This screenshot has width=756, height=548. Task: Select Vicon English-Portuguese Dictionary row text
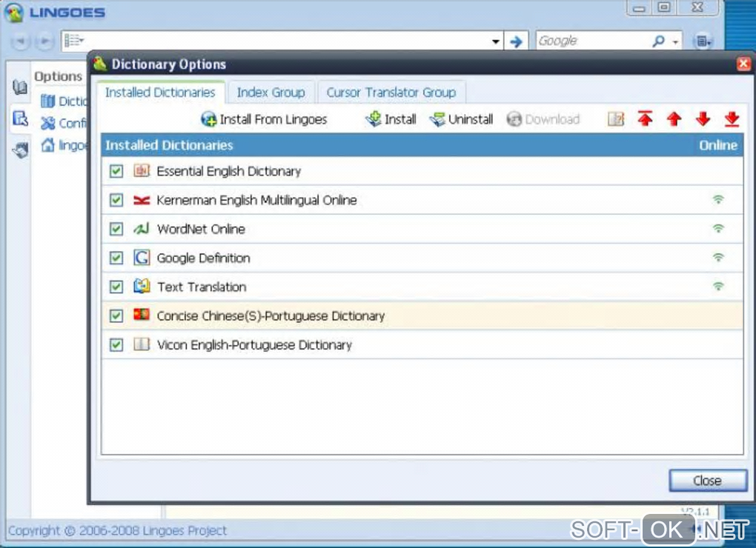(254, 345)
